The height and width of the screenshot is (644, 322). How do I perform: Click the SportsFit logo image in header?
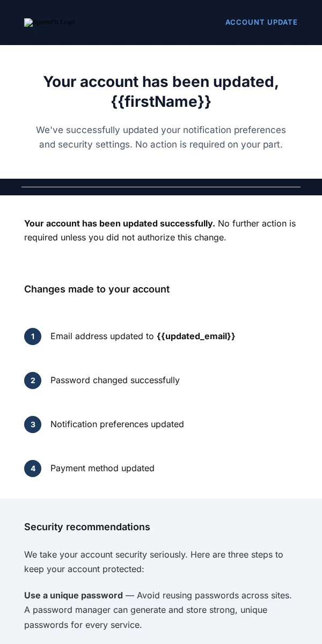click(x=49, y=23)
